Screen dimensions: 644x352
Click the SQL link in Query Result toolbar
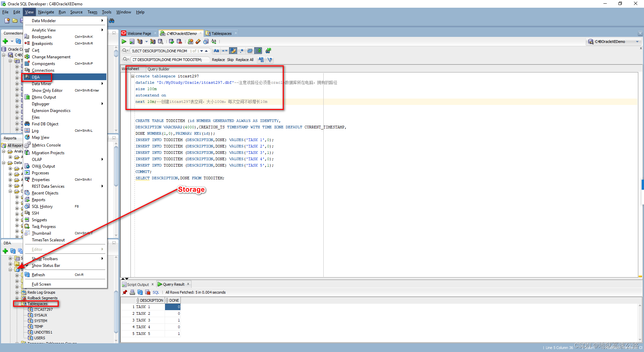(156, 292)
